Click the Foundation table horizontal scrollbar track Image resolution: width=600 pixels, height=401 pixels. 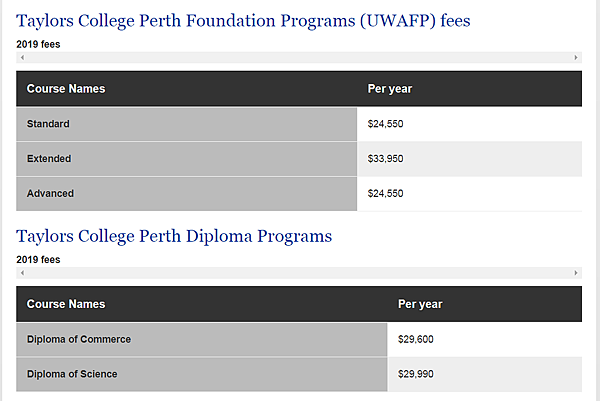click(299, 57)
